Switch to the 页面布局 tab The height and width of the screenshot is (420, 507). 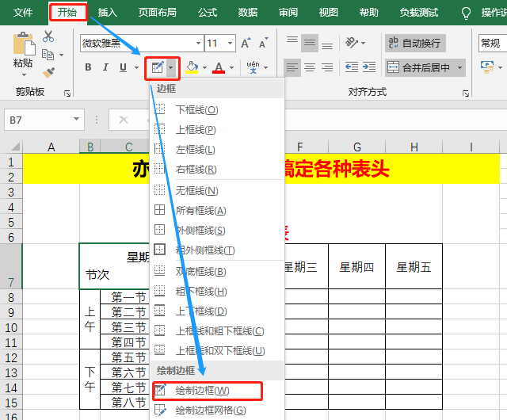tap(158, 13)
